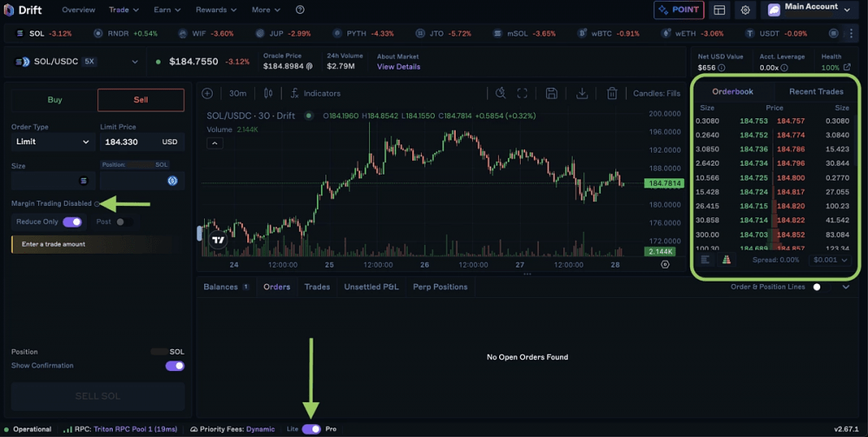
Task: Click the Triton RPC Pool 1 link
Action: click(x=135, y=429)
